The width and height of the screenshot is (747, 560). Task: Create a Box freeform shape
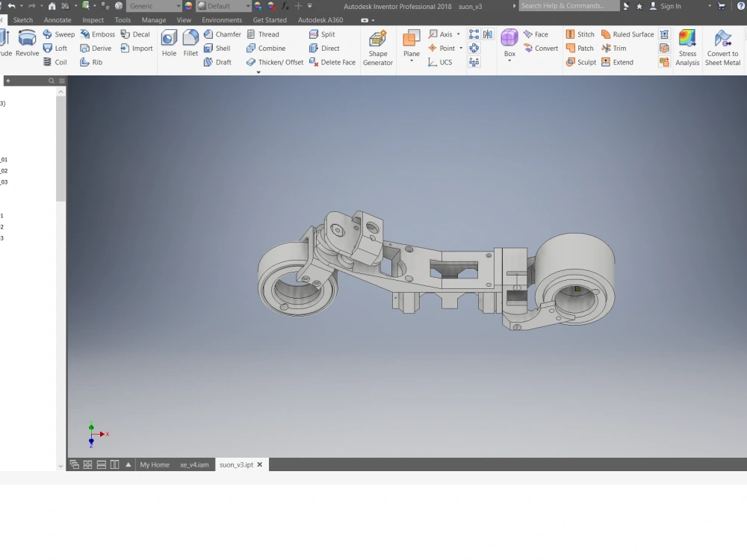click(509, 43)
